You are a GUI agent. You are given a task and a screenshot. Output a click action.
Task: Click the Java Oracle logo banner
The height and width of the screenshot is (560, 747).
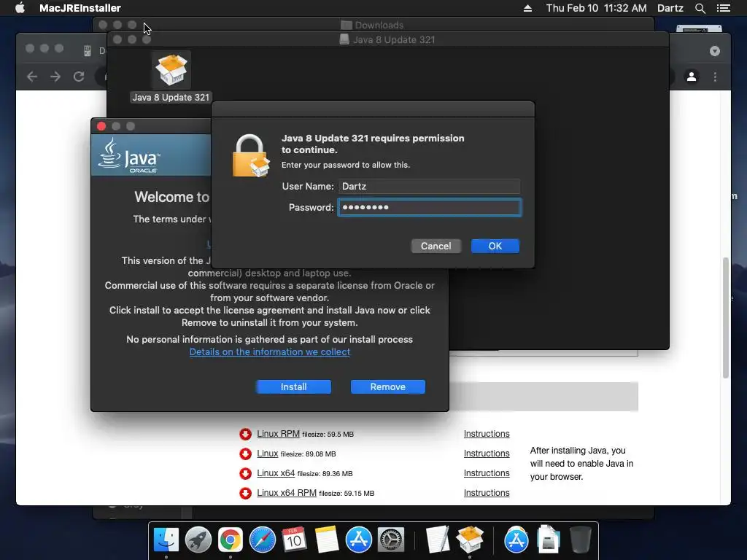[x=151, y=155]
